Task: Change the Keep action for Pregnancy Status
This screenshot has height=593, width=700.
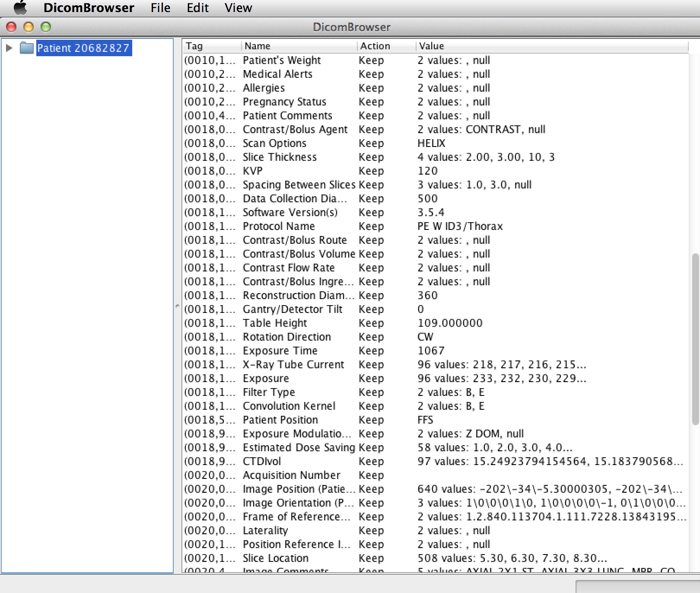Action: 371,102
